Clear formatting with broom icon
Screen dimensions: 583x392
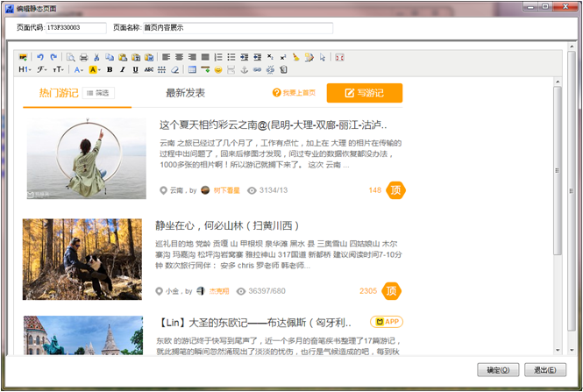tap(296, 57)
